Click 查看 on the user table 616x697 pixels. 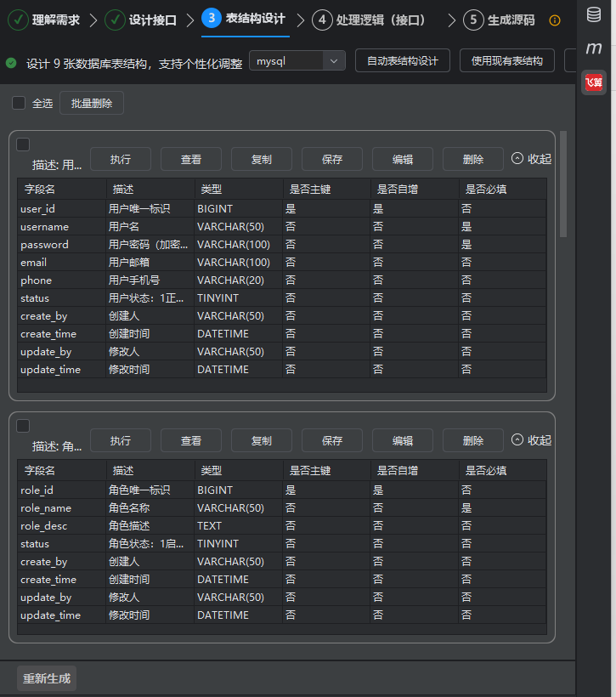[191, 159]
